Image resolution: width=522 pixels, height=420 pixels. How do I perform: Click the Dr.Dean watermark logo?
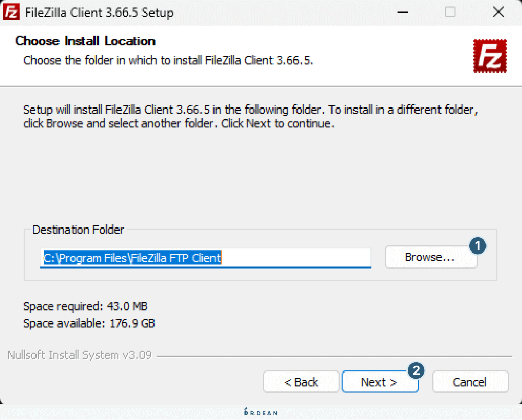[x=261, y=412]
